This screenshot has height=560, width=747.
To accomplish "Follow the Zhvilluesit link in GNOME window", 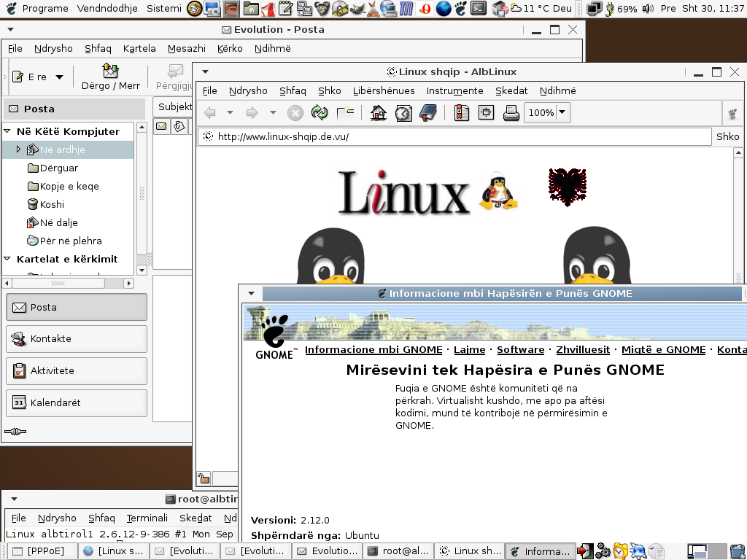I will point(583,349).
